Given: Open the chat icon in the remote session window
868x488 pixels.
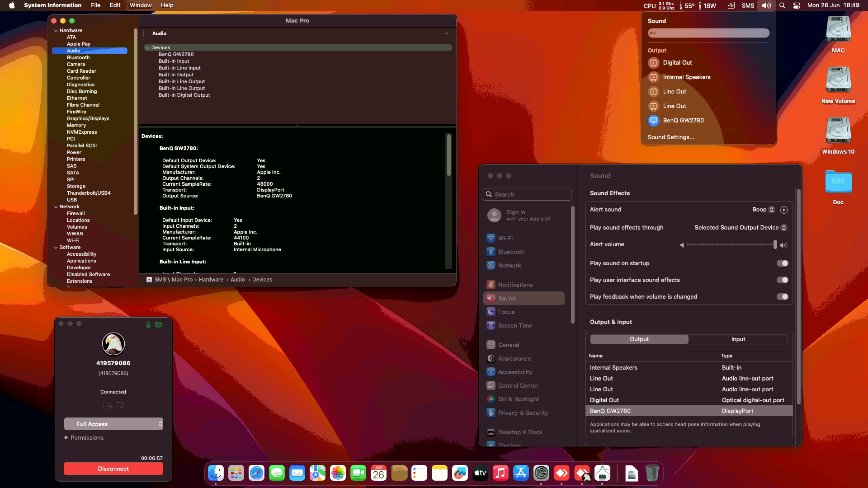Looking at the screenshot, I should coord(159,324).
